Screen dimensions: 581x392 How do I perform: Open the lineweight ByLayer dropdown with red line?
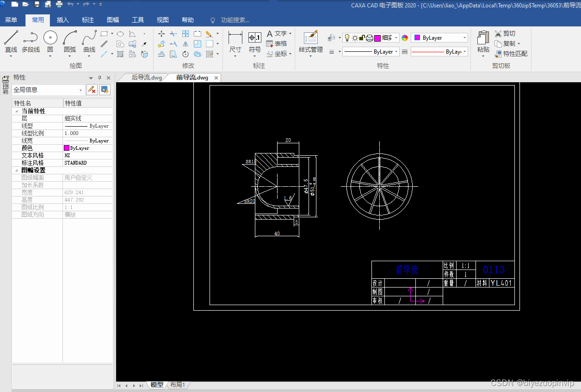coord(439,52)
